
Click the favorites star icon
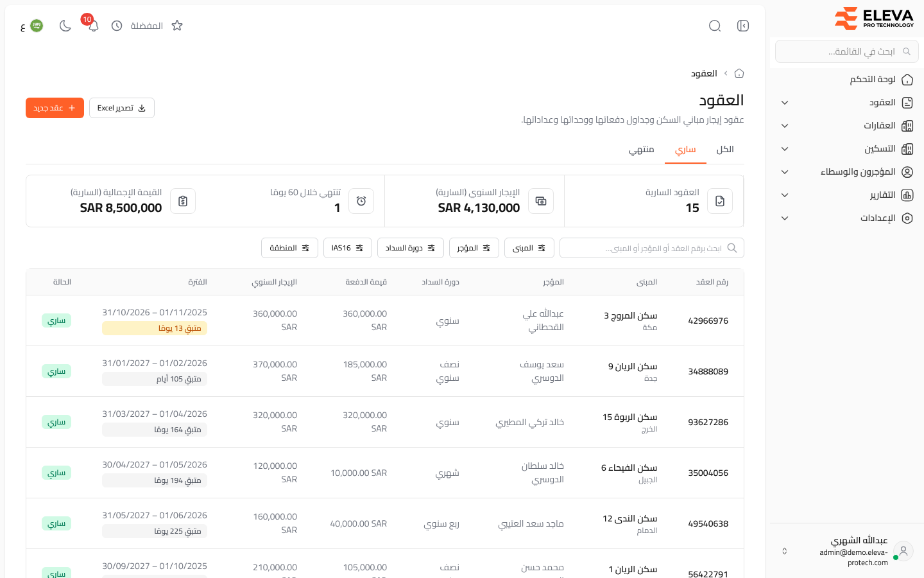click(x=177, y=26)
